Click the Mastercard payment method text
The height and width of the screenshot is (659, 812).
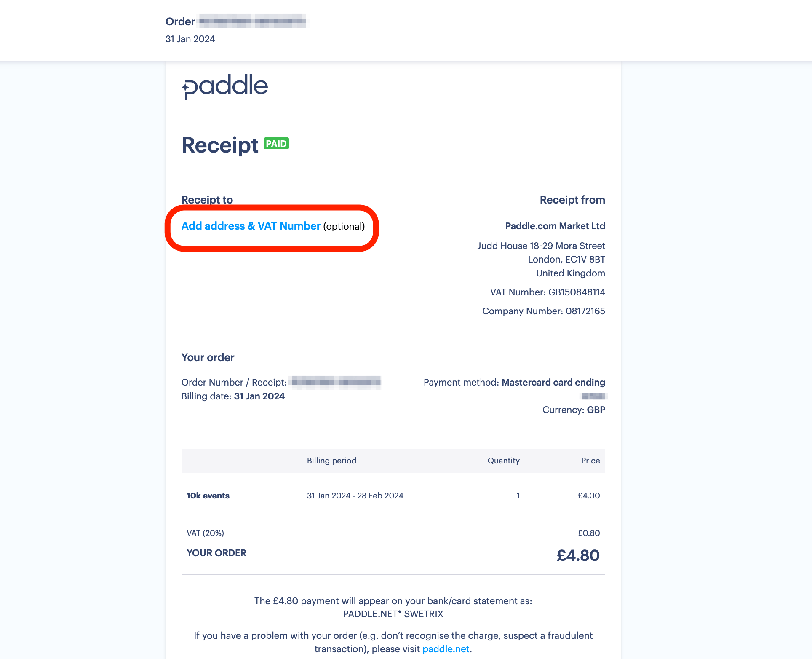click(x=553, y=382)
